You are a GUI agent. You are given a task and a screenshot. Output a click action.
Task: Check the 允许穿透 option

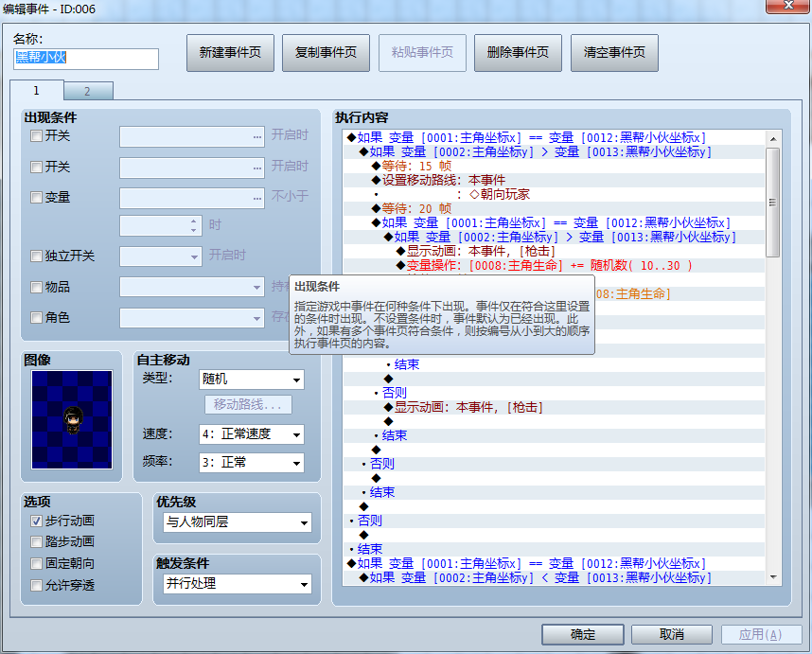coord(36,585)
